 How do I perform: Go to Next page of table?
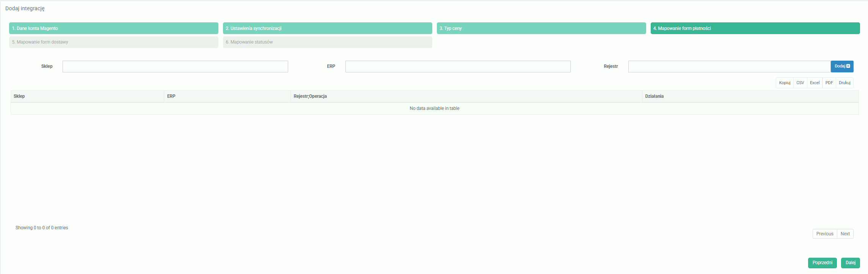click(845, 234)
